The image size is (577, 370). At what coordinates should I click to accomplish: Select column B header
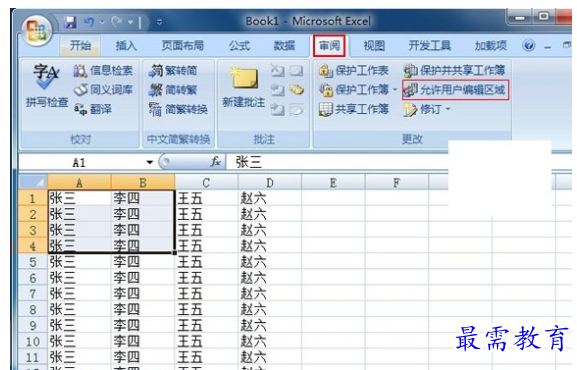[143, 182]
